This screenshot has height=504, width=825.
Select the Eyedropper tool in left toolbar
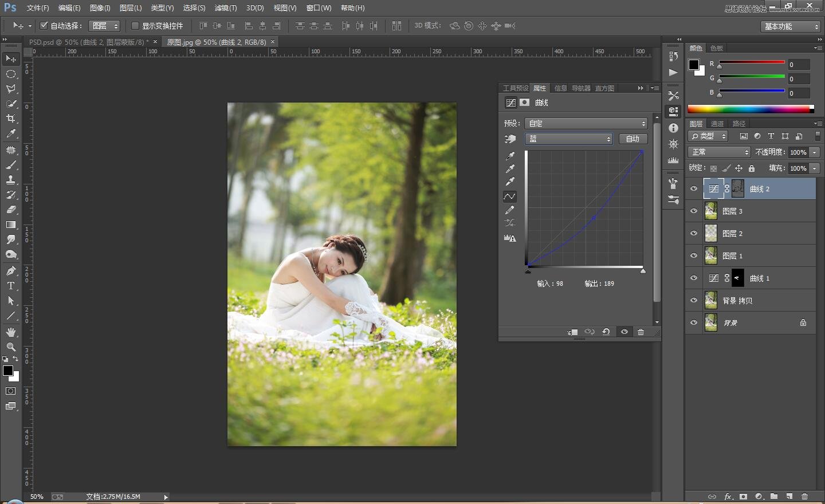(x=11, y=134)
